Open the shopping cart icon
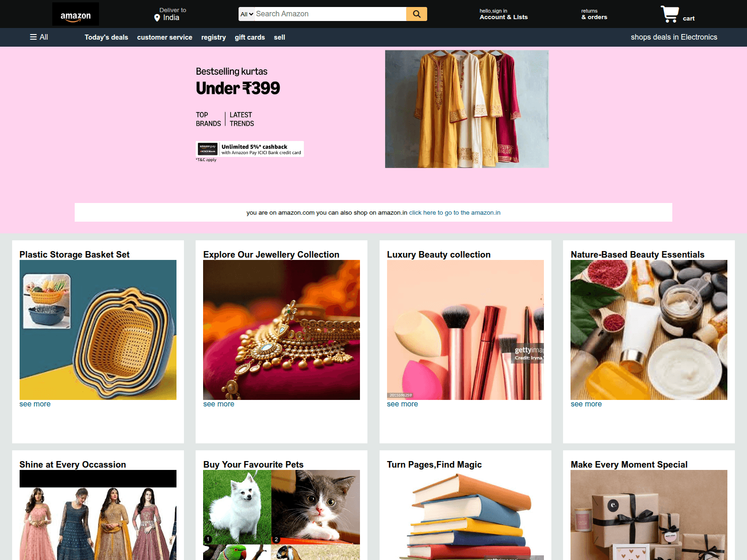 (x=669, y=14)
